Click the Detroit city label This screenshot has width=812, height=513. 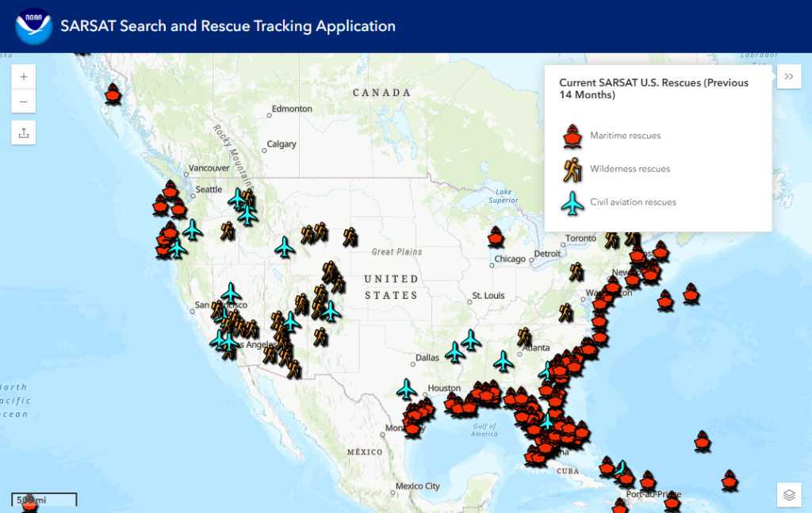(x=547, y=254)
